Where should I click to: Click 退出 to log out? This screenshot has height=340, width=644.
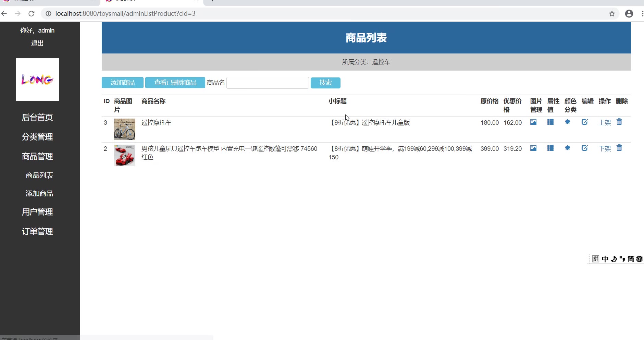click(x=37, y=43)
